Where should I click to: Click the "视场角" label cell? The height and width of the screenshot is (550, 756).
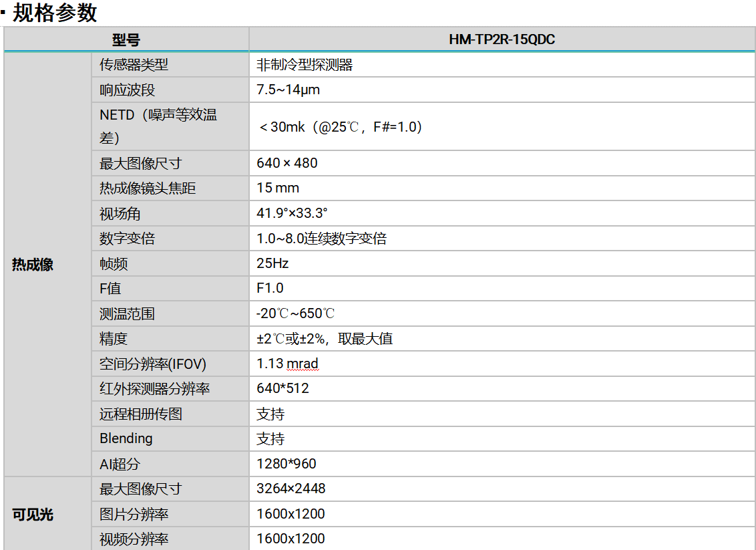click(170, 213)
